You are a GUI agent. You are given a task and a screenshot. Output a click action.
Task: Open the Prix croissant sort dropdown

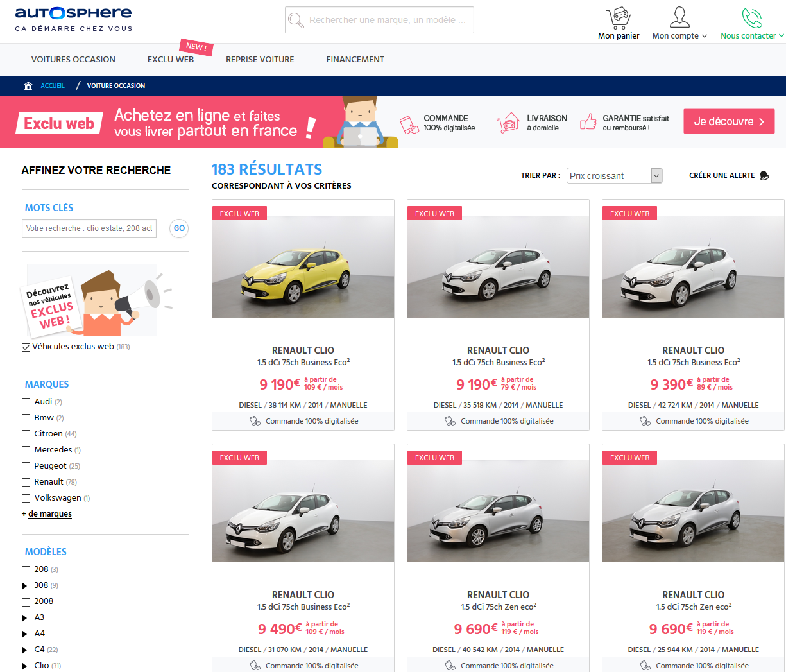(x=613, y=175)
